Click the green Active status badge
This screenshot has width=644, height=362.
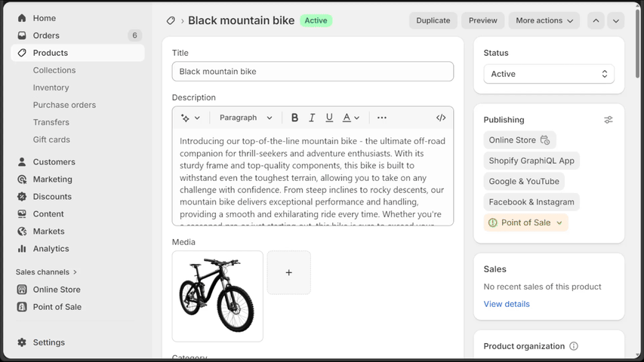pyautogui.click(x=316, y=20)
